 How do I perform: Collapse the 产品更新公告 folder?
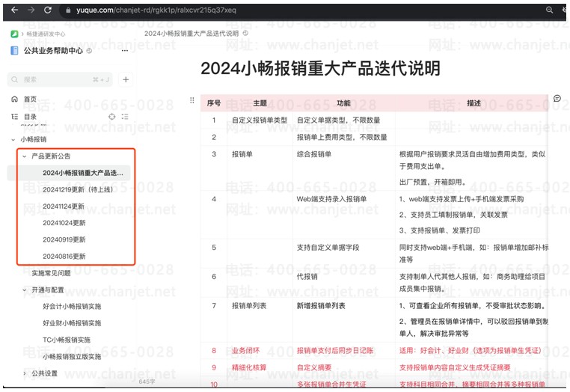pos(25,156)
